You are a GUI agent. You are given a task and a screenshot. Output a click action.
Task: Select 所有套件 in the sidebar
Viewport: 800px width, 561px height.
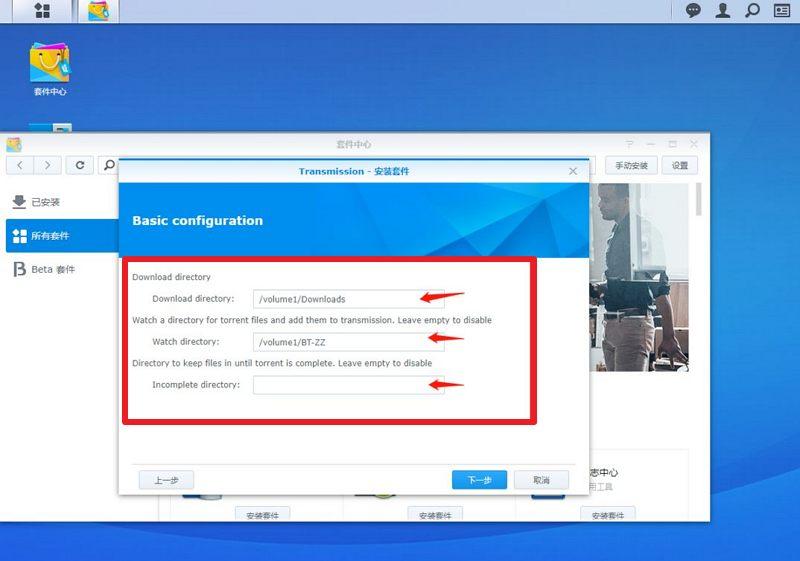pyautogui.click(x=62, y=236)
